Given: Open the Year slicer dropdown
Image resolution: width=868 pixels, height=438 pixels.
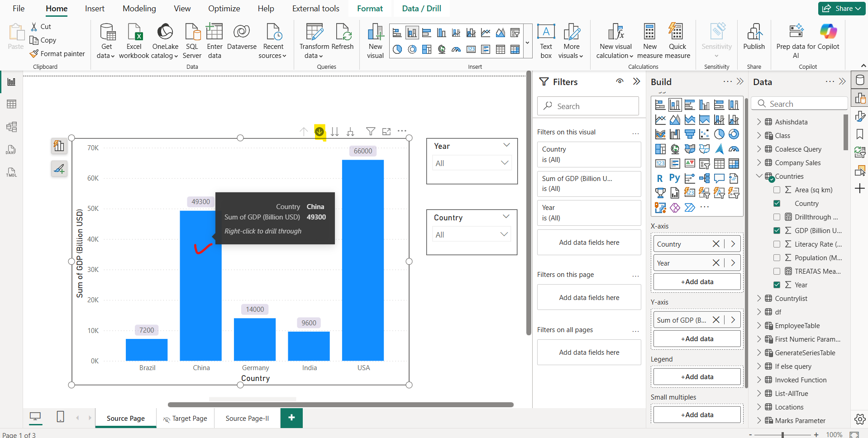Looking at the screenshot, I should pyautogui.click(x=505, y=163).
